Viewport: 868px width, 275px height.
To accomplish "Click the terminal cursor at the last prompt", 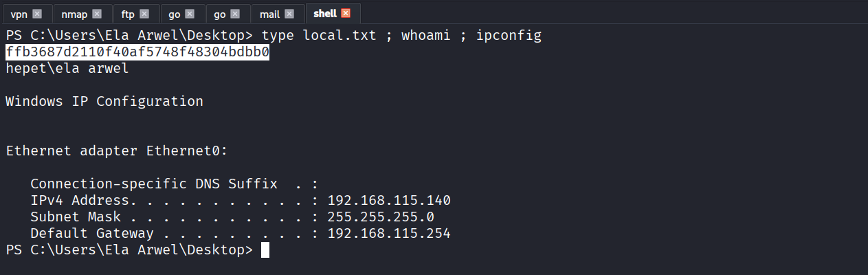I will click(265, 250).
